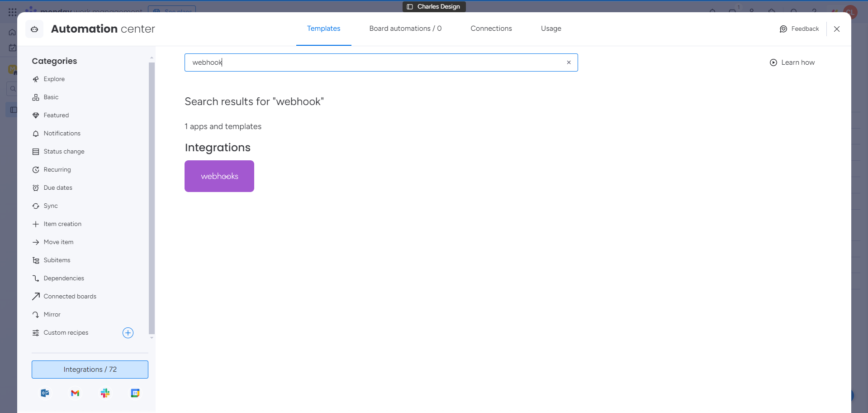Select the Basic category

point(51,97)
